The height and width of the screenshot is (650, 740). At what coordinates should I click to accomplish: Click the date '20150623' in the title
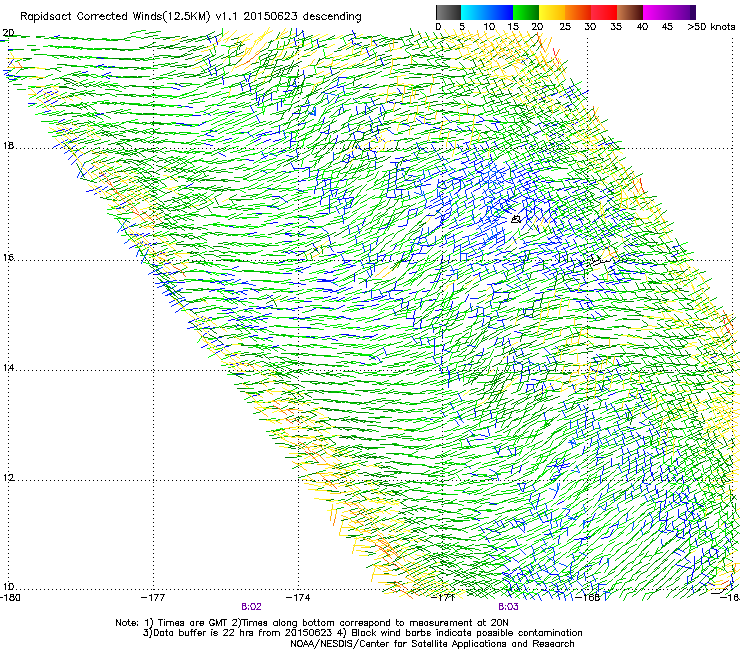(x=270, y=17)
